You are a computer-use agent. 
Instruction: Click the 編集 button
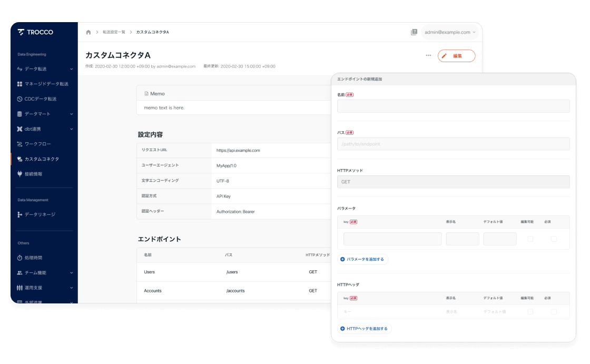456,56
